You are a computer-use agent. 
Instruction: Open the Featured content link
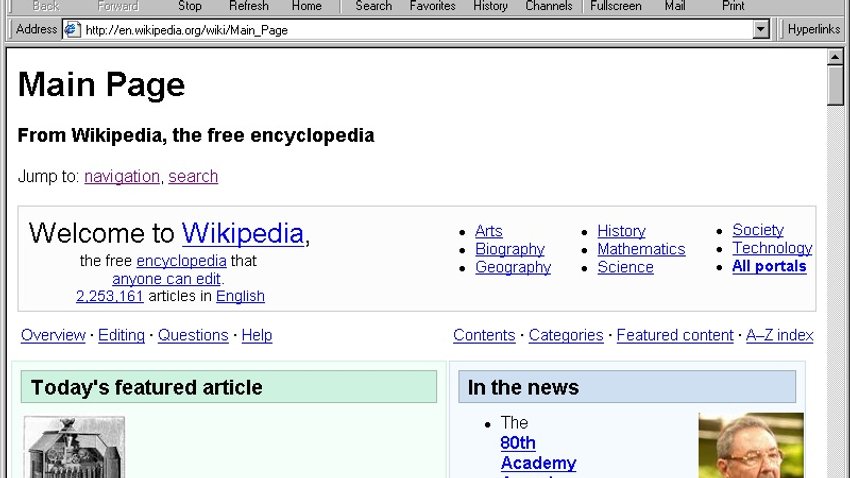pos(675,335)
